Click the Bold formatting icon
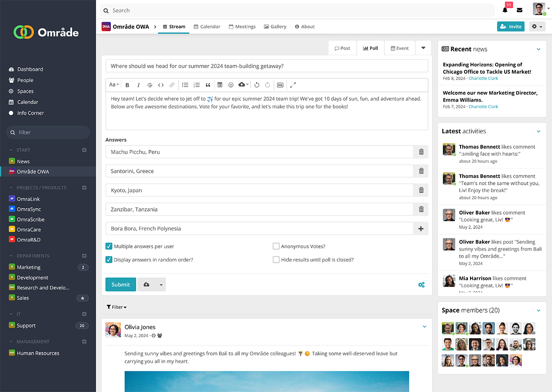552x392 pixels. coord(127,85)
